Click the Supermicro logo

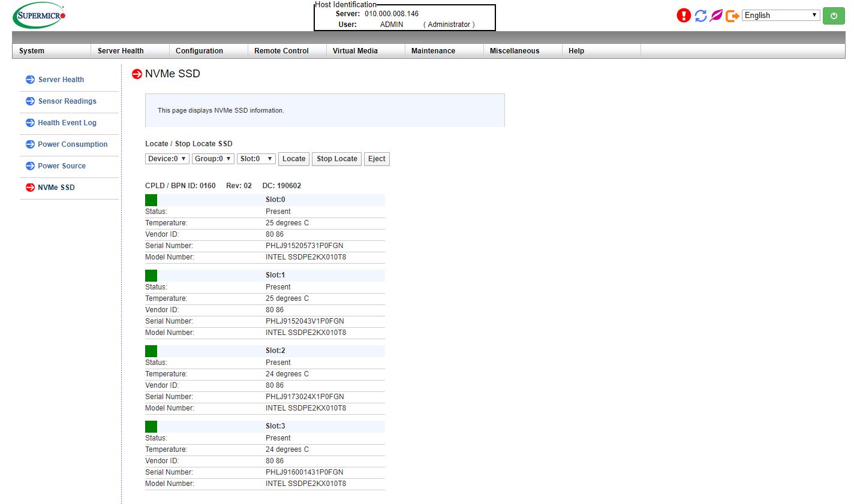(x=39, y=16)
